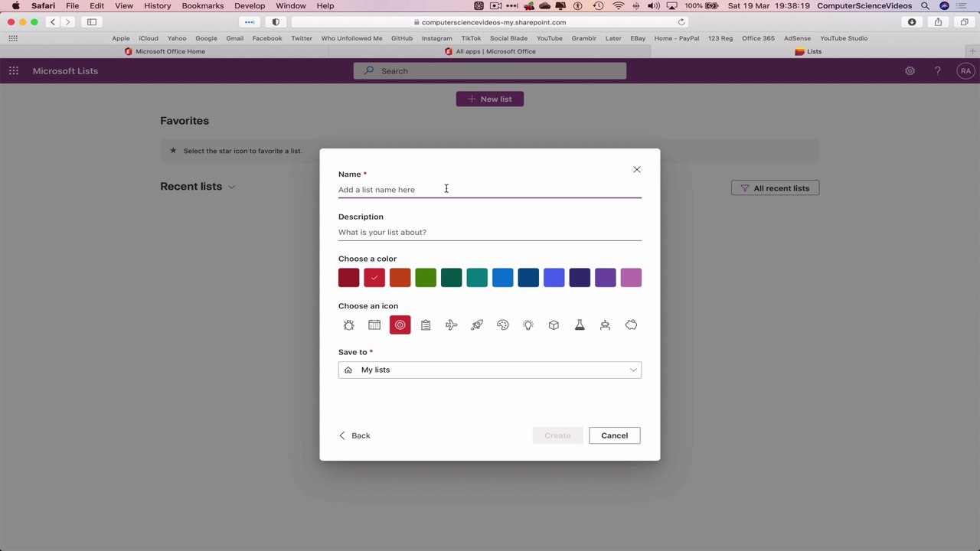
Task: Show Safari tab overview
Action: pos(965,22)
